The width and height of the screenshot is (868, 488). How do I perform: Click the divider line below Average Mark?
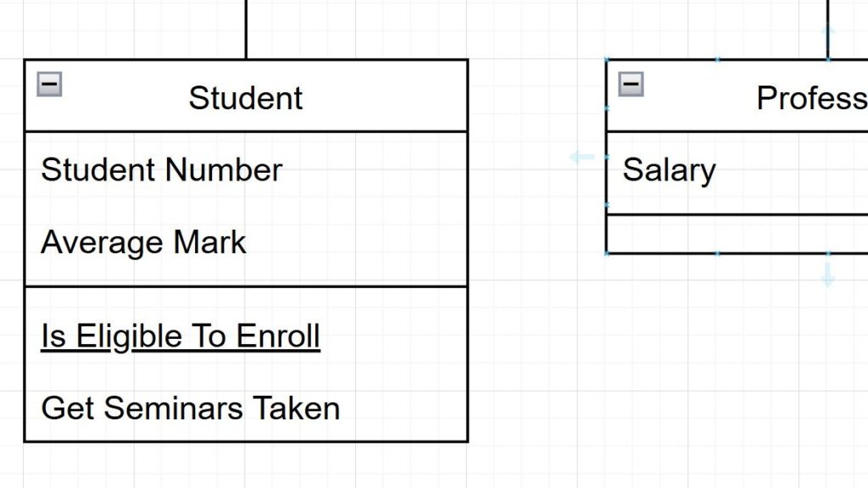coord(246,286)
